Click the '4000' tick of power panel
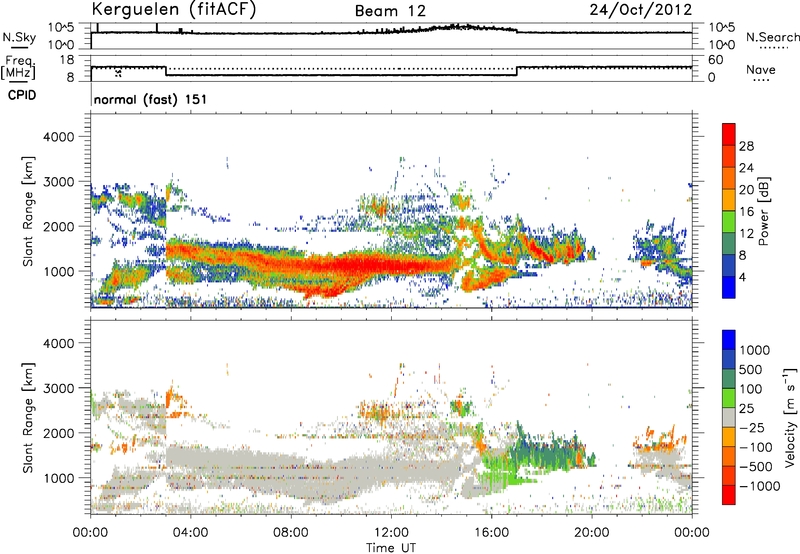 click(58, 137)
